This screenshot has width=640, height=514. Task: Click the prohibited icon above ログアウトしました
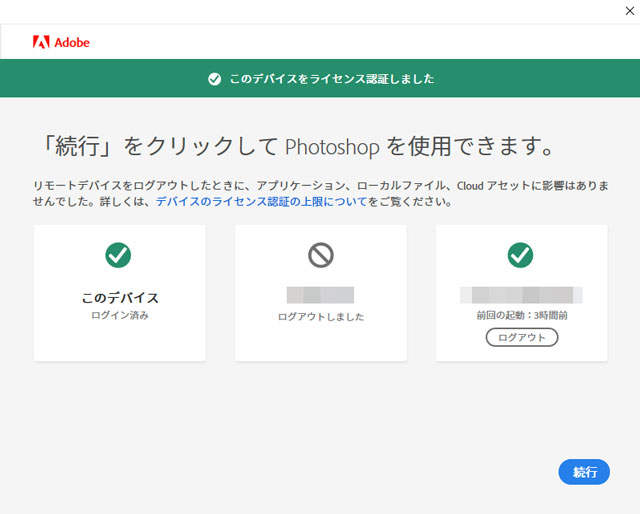321,255
